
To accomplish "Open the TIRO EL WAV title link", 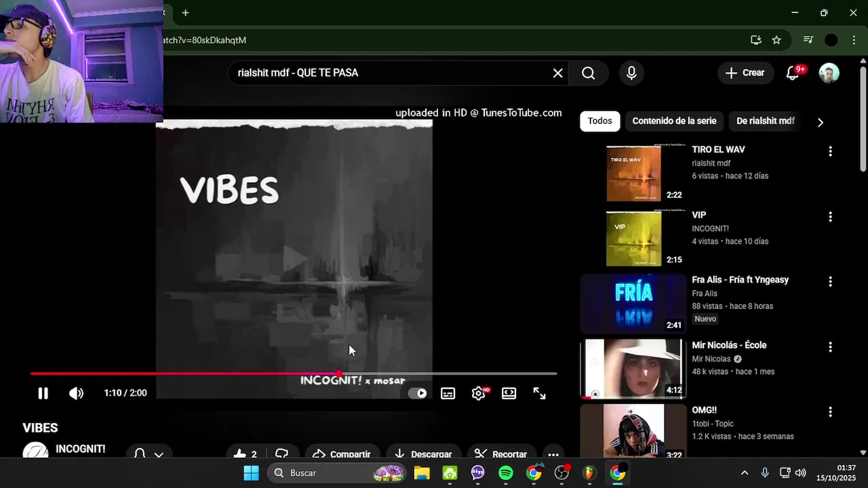I will (718, 149).
